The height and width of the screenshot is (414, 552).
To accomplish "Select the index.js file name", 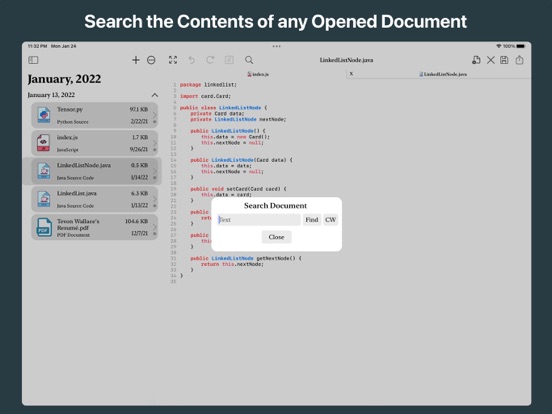I will (x=67, y=137).
